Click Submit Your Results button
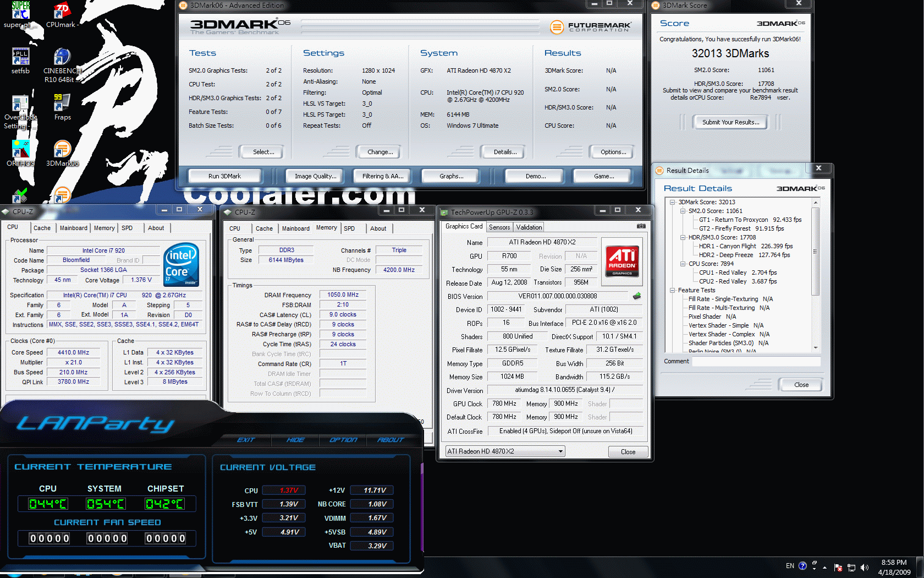The width and height of the screenshot is (924, 578). click(x=730, y=122)
